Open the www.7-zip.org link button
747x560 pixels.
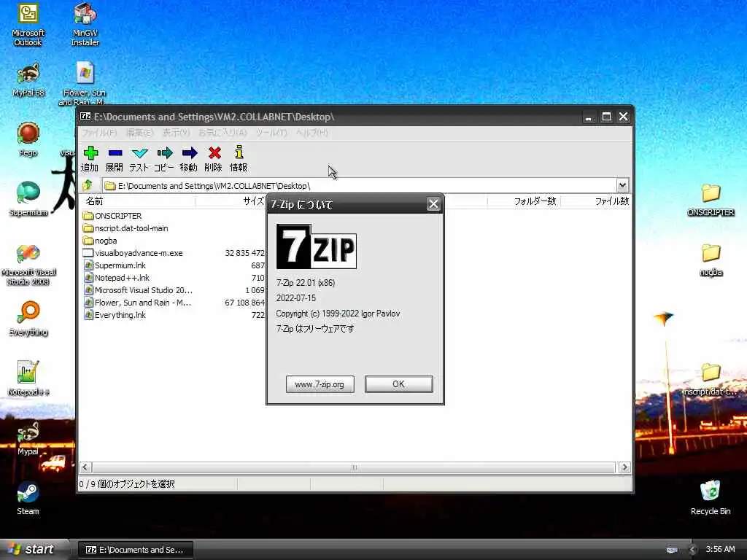click(x=320, y=384)
